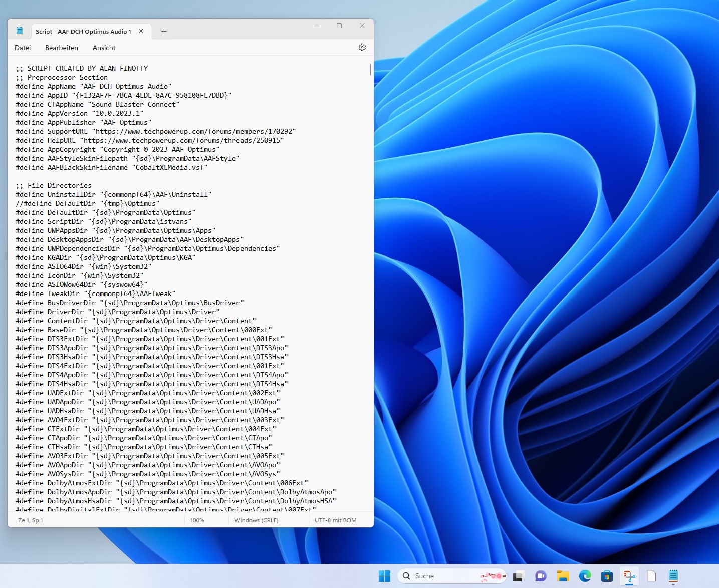Close the 'Script - AAF DCH Optimus Audio 1' tab
The width and height of the screenshot is (719, 588).
coord(141,31)
